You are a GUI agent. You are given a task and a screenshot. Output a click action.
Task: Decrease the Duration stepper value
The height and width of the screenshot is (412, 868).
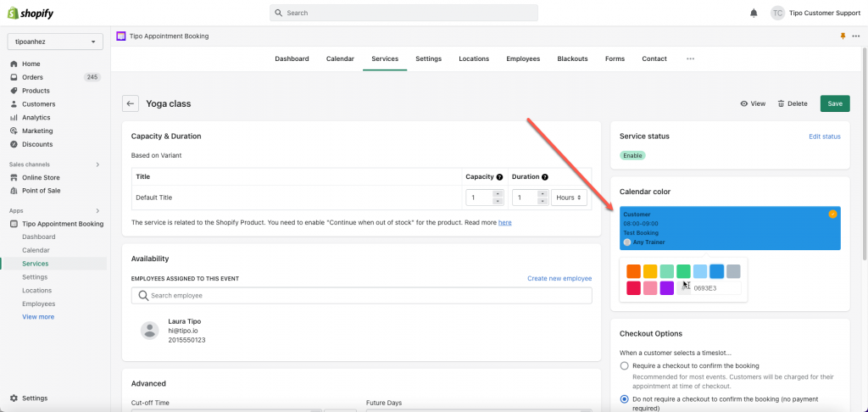pyautogui.click(x=543, y=201)
